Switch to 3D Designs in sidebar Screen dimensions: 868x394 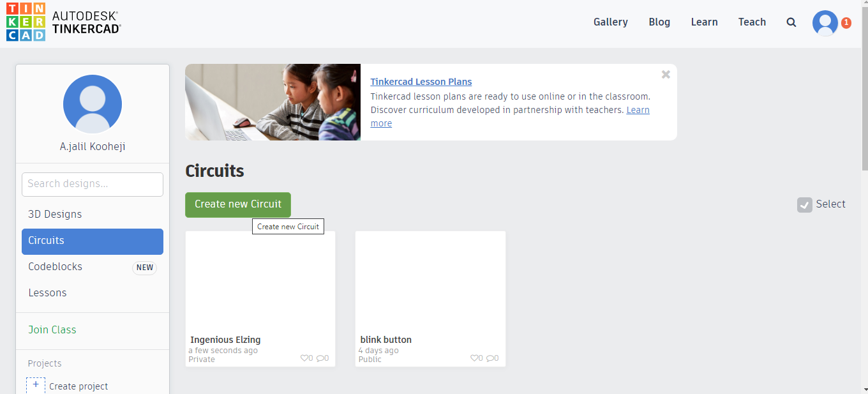55,215
